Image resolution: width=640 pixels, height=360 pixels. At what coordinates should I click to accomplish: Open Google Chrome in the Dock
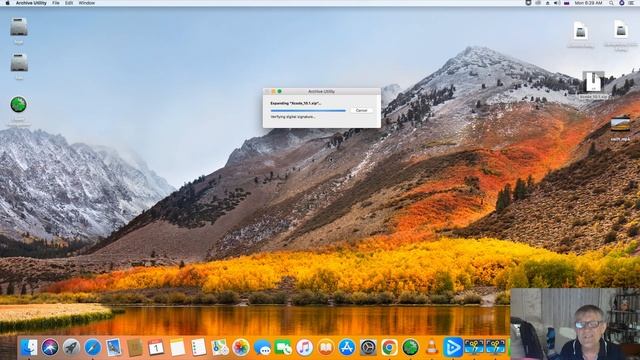[x=389, y=347]
